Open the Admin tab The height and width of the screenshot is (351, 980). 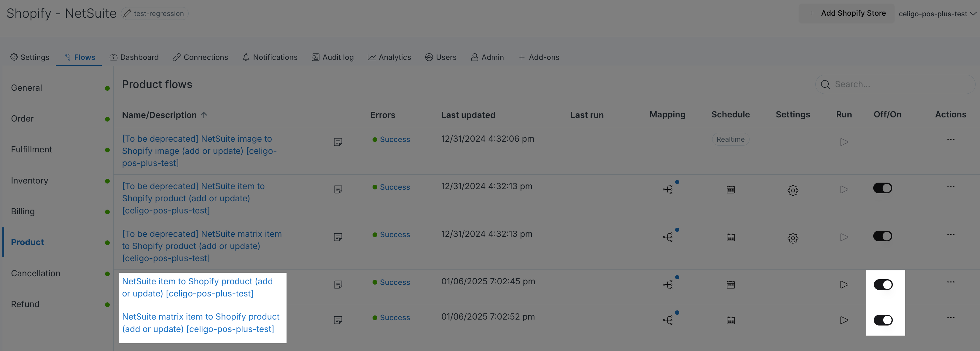487,58
